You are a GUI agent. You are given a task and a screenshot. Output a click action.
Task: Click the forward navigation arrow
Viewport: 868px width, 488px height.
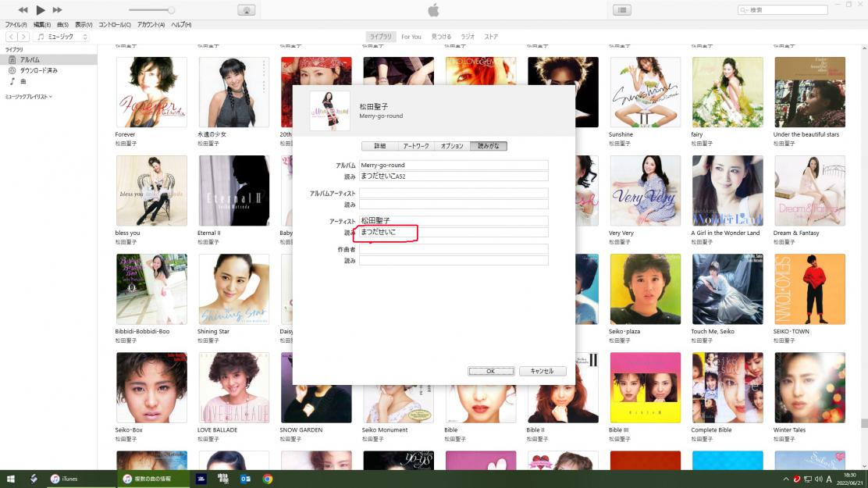[x=23, y=37]
